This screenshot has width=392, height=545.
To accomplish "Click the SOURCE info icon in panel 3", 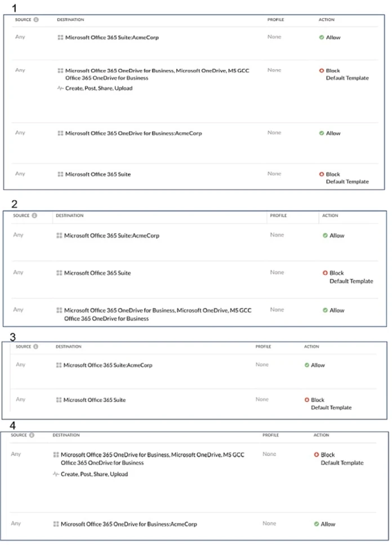I will 35,347.
